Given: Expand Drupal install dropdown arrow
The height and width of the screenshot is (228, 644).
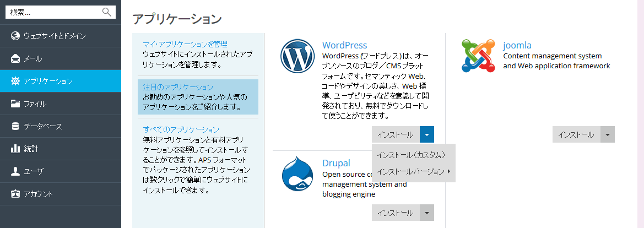Looking at the screenshot, I should [427, 213].
